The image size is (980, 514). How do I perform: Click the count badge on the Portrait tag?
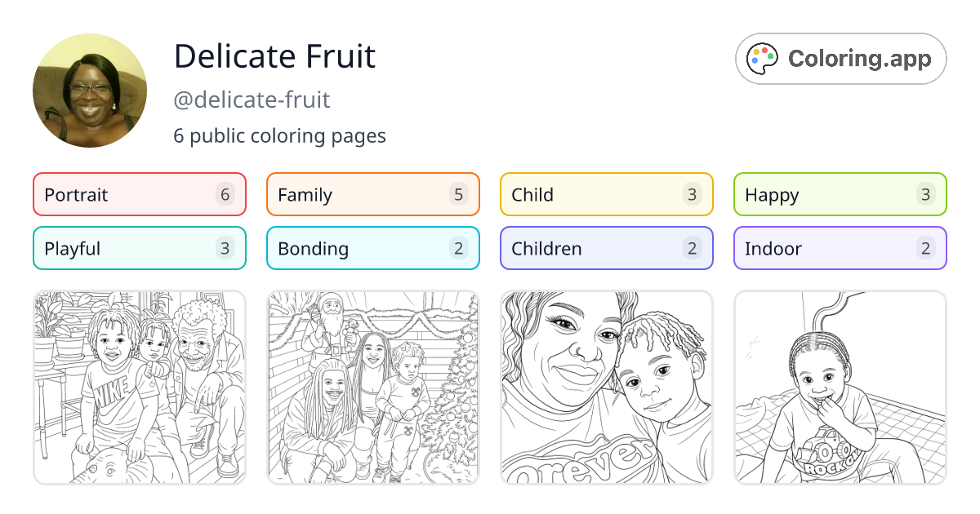click(225, 194)
